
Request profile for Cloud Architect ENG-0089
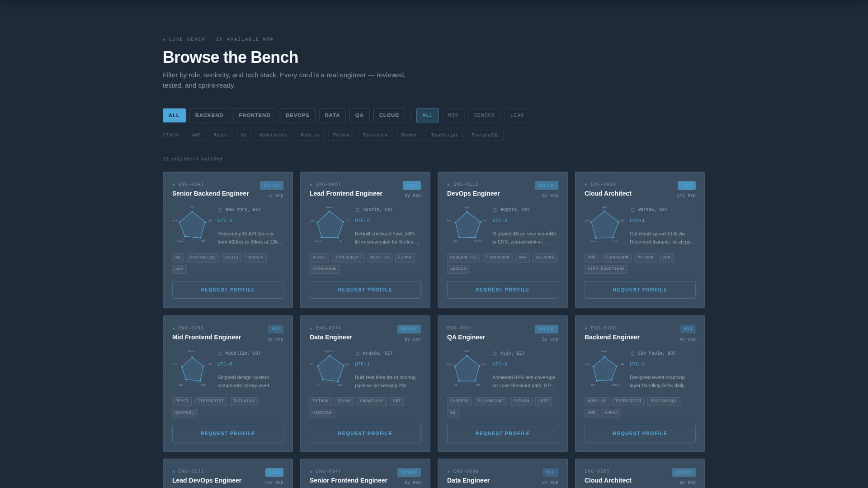point(640,290)
